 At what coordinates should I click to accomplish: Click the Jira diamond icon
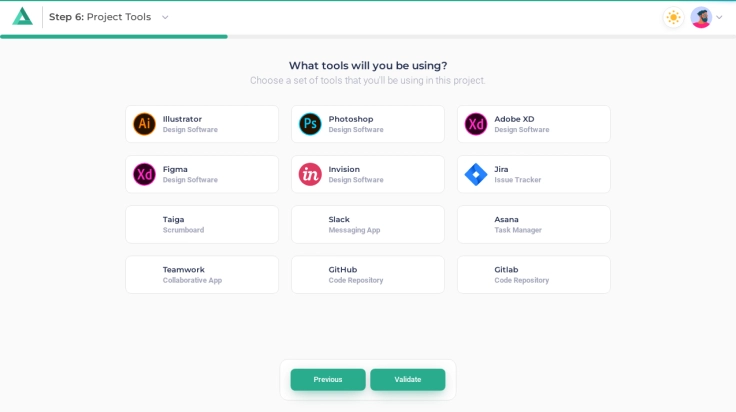tap(476, 174)
